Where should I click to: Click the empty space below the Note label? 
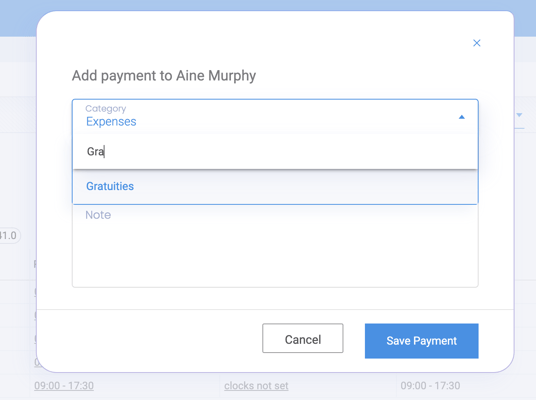click(x=275, y=255)
